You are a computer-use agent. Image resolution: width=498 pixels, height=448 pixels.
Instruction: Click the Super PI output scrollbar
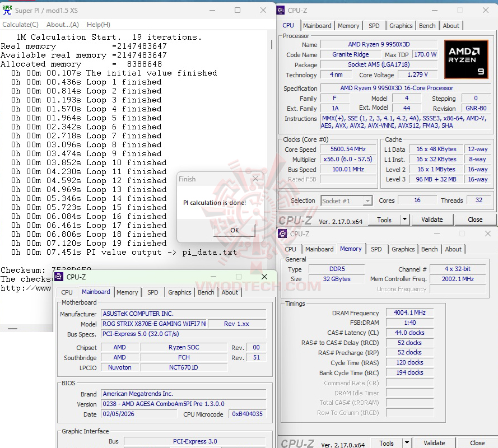point(272,44)
